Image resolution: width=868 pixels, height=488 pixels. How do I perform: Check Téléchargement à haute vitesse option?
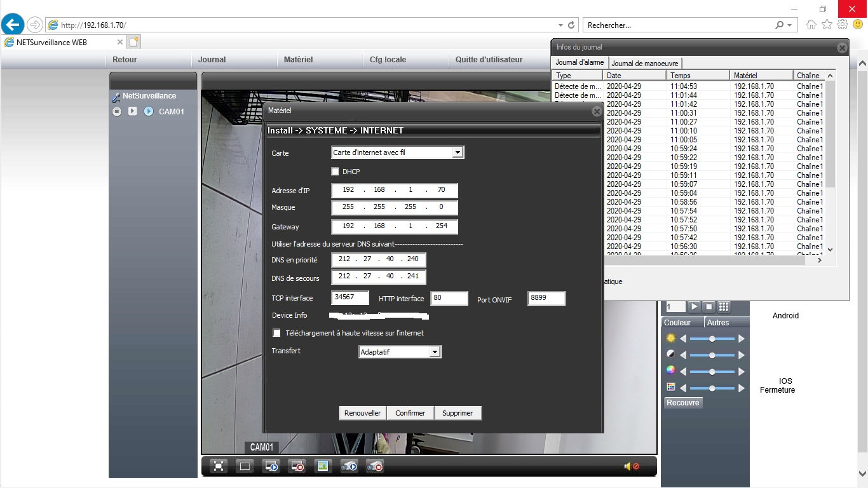pyautogui.click(x=276, y=333)
